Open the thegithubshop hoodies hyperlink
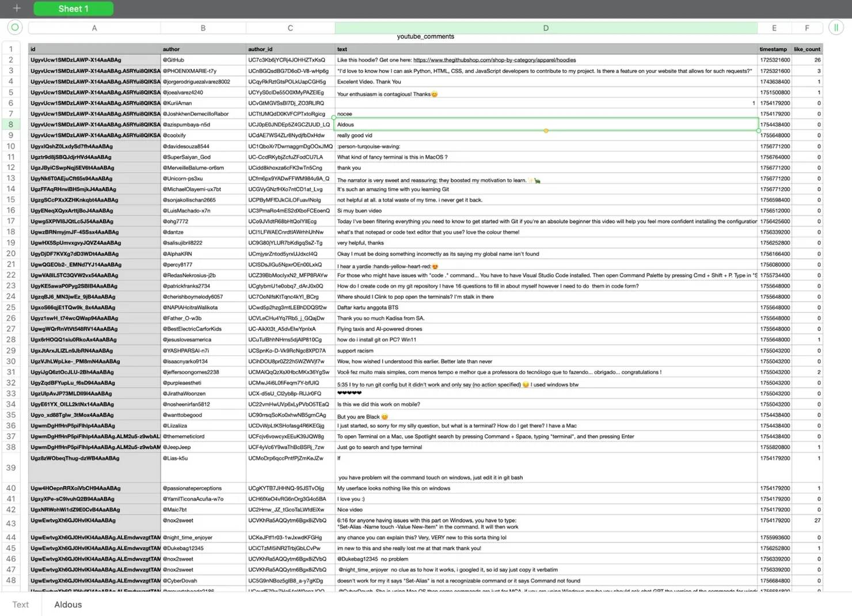Image resolution: width=852 pixels, height=616 pixels. click(495, 60)
